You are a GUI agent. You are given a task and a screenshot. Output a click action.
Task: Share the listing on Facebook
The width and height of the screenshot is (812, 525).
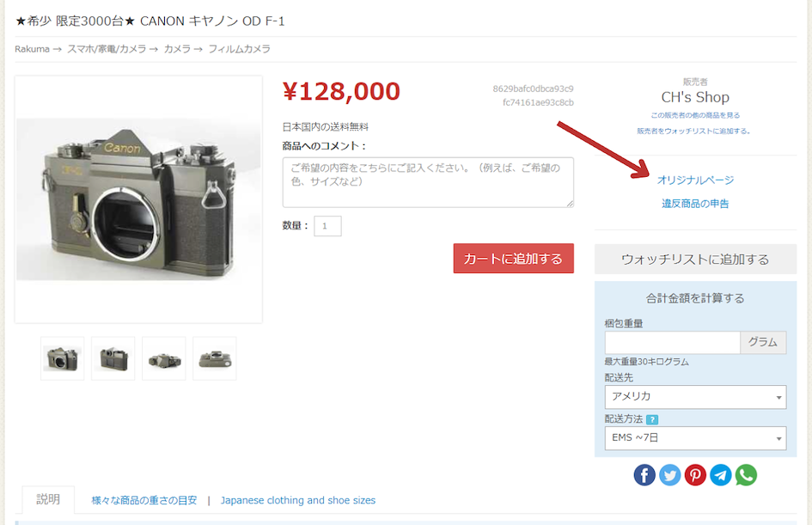tap(644, 475)
